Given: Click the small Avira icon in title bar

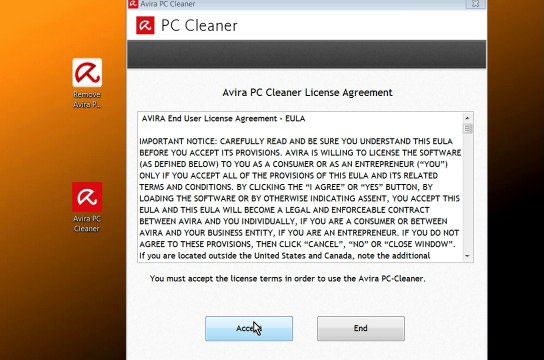Looking at the screenshot, I should pyautogui.click(x=133, y=4).
